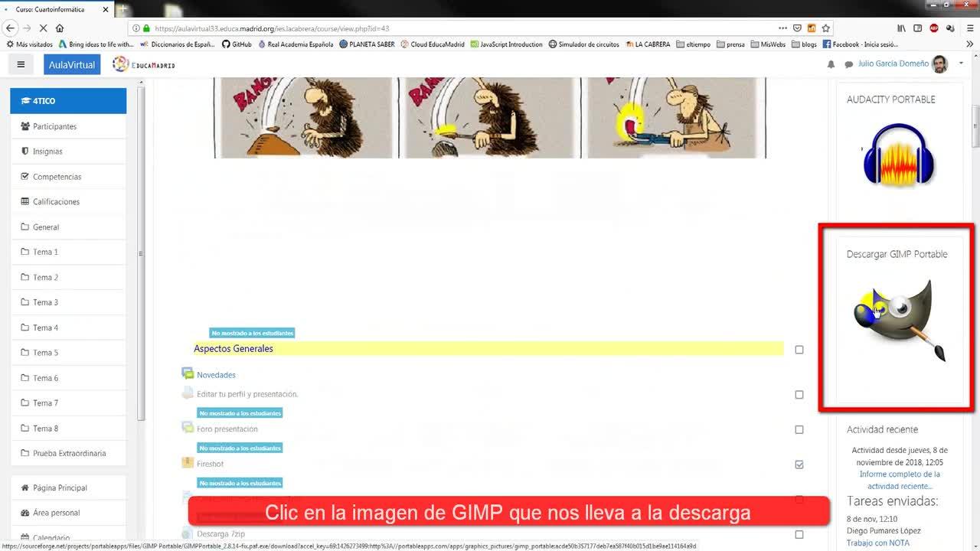Open the GitHub bookmark
This screenshot has width=980, height=551.
pyautogui.click(x=237, y=44)
